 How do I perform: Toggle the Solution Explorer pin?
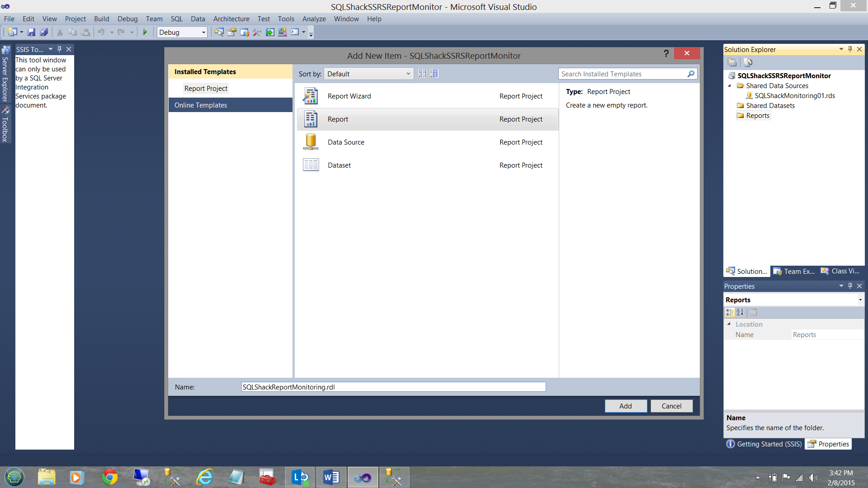tap(850, 49)
